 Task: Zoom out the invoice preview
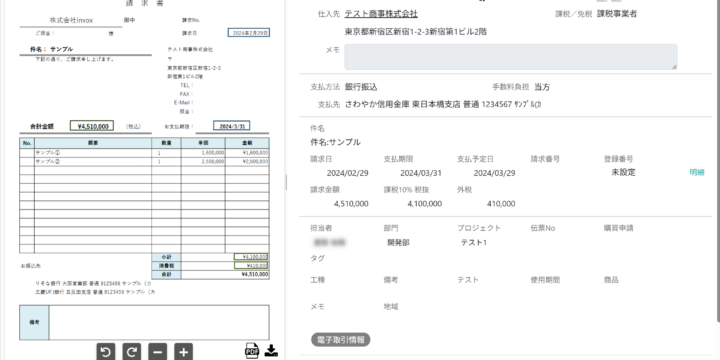coord(158,352)
